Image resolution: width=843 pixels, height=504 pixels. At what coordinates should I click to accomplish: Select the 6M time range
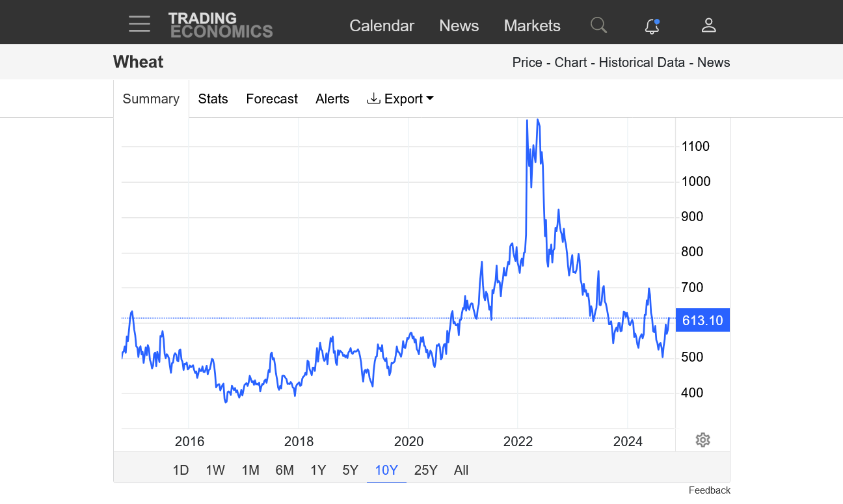click(x=285, y=470)
